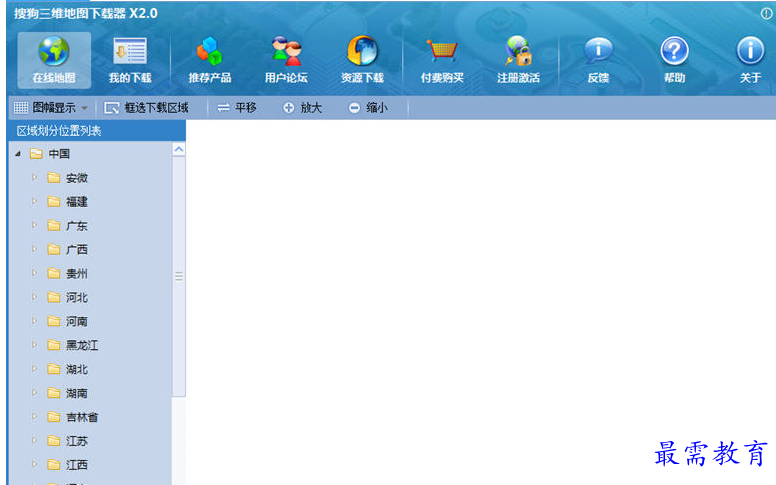
Task: Expand the 江苏 tree node
Action: tap(34, 440)
